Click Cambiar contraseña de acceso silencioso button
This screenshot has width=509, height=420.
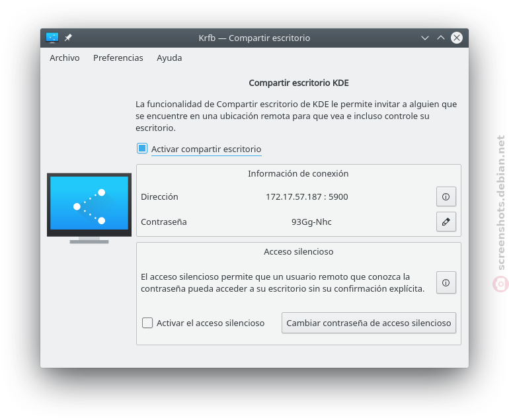pos(369,323)
